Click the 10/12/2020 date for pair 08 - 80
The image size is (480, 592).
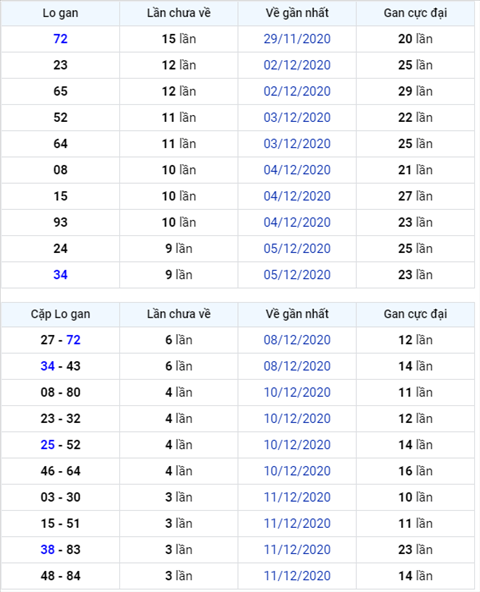(297, 392)
